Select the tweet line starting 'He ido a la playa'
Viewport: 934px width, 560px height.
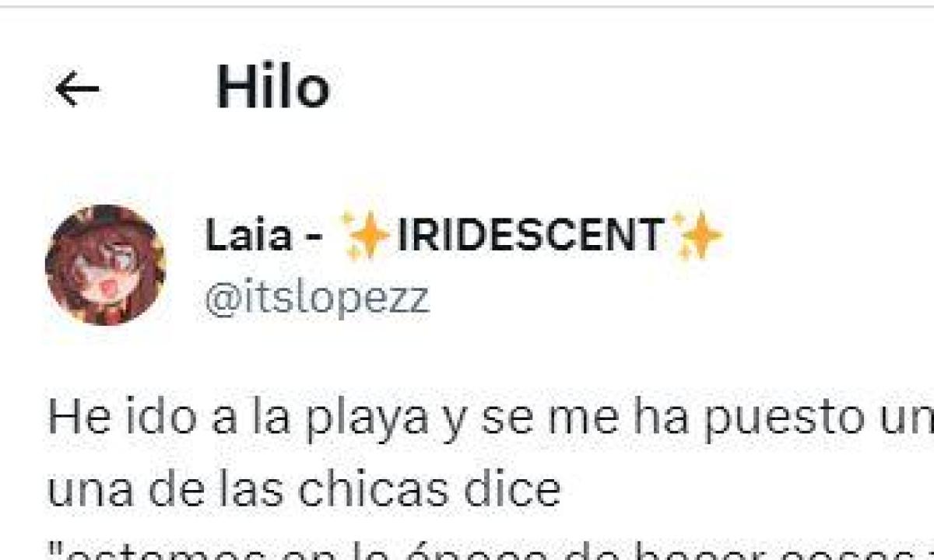[x=490, y=419]
